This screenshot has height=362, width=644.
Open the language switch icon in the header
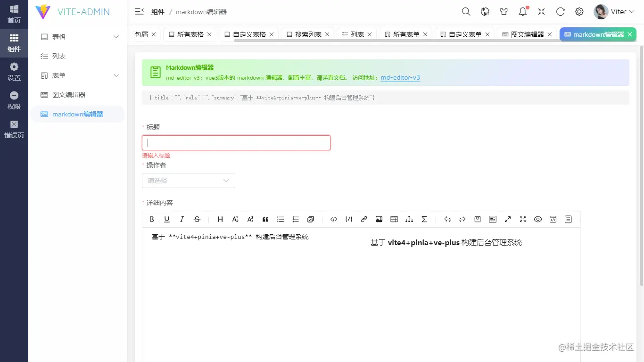485,11
